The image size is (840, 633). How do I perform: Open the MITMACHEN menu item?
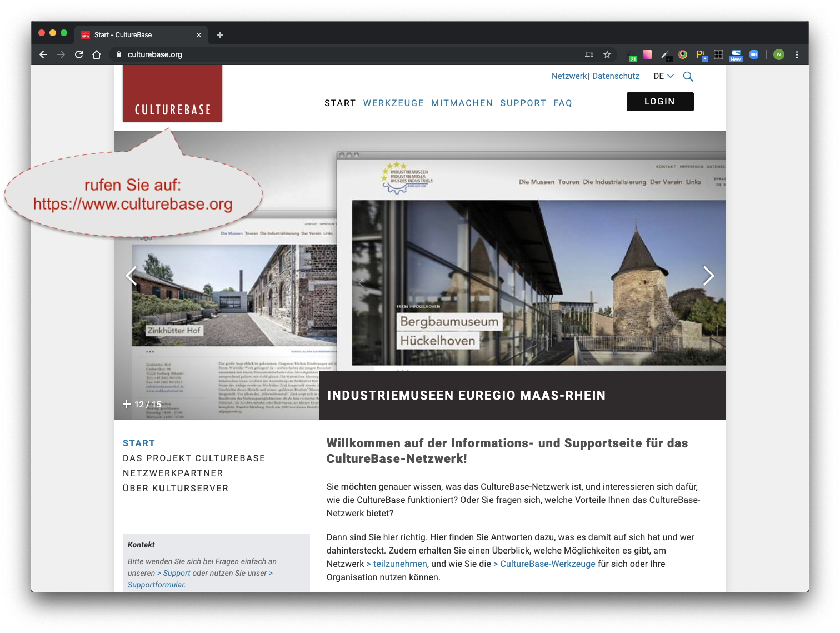462,103
